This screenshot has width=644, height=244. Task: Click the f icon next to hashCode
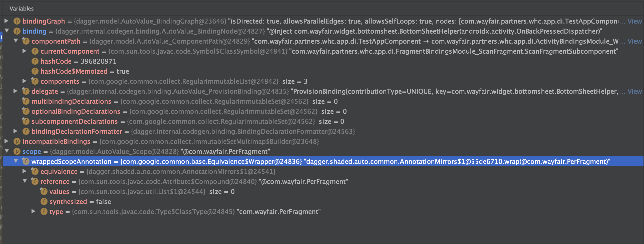click(35, 61)
